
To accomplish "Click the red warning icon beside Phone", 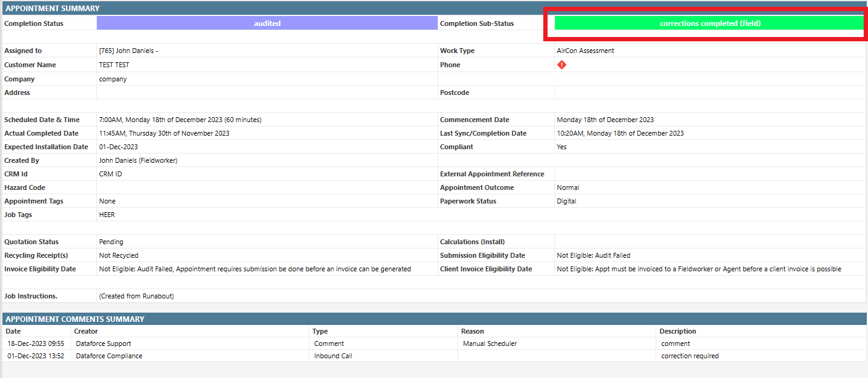I will (562, 65).
